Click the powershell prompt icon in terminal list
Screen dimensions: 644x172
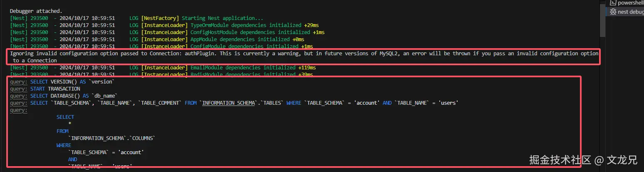pyautogui.click(x=613, y=2)
